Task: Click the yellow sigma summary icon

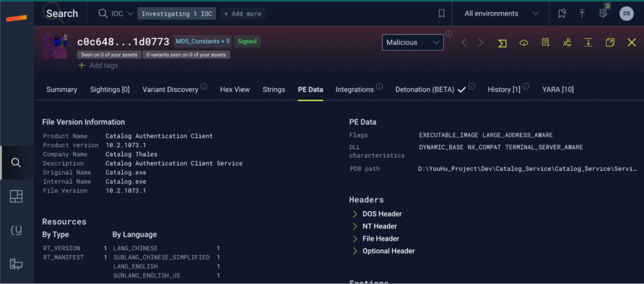Action: [502, 43]
